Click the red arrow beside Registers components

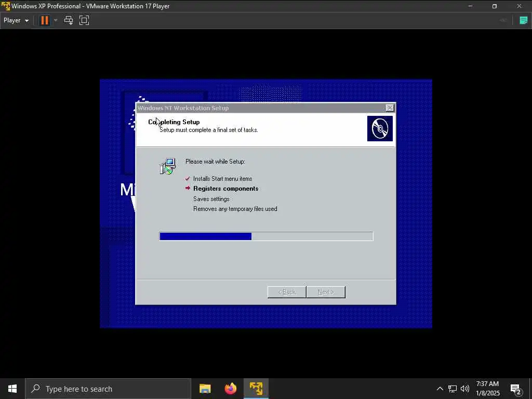click(x=188, y=188)
